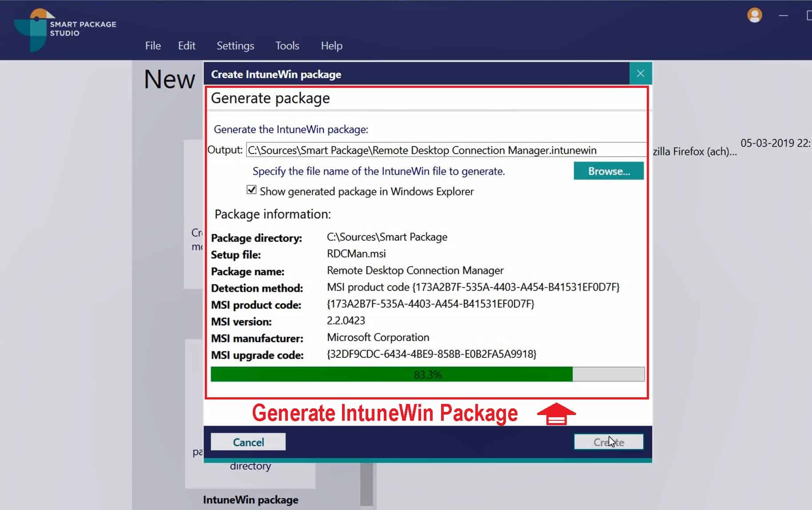
Task: Select the Detection method MSI product code value
Action: (473, 287)
